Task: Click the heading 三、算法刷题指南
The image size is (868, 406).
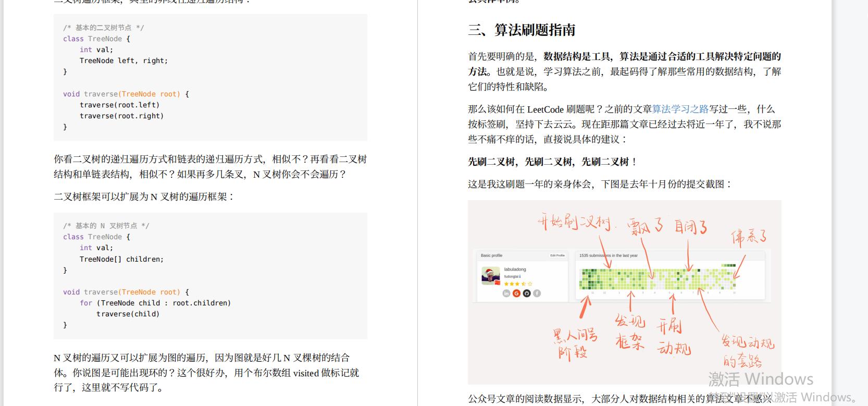Action: click(x=522, y=30)
